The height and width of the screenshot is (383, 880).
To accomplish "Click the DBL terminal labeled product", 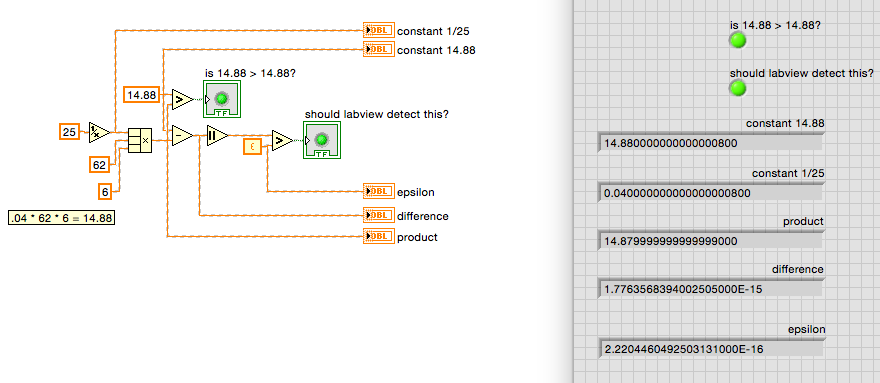I will point(379,237).
